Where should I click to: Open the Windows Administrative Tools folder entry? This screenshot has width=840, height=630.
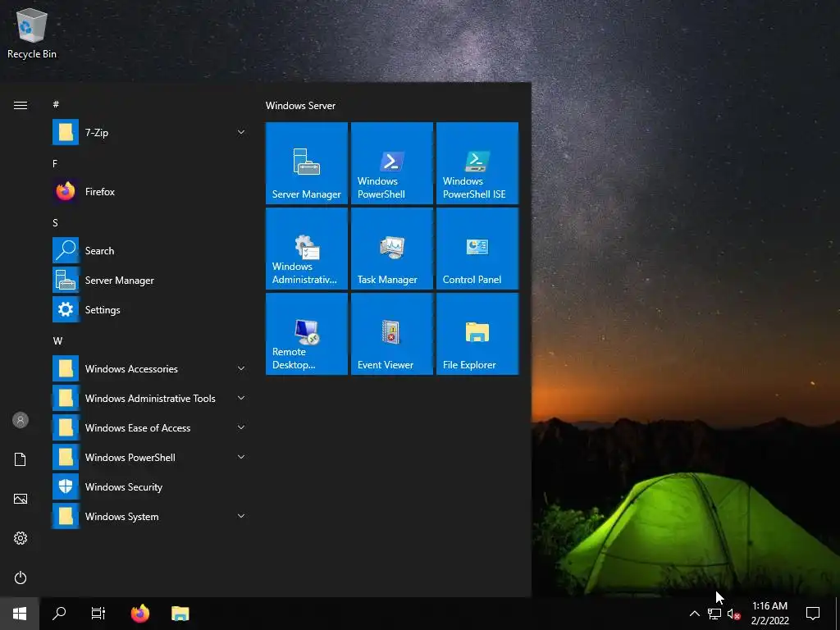pyautogui.click(x=150, y=398)
